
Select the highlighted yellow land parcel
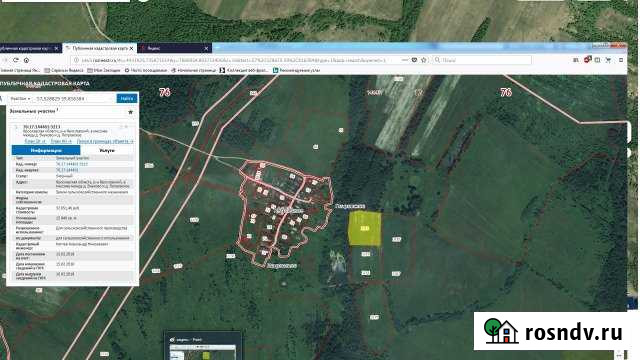364,229
